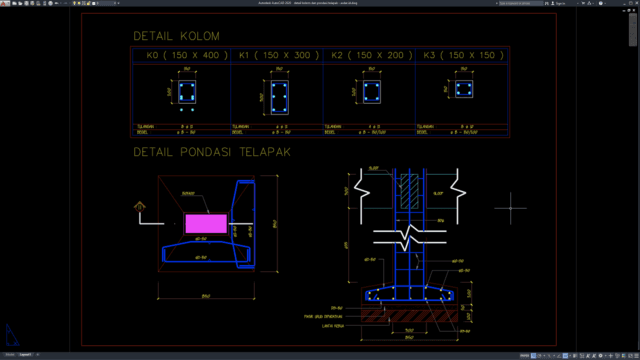Viewport: 640px width, 360px height.
Task: Switch to the Model tab
Action: click(x=10, y=355)
